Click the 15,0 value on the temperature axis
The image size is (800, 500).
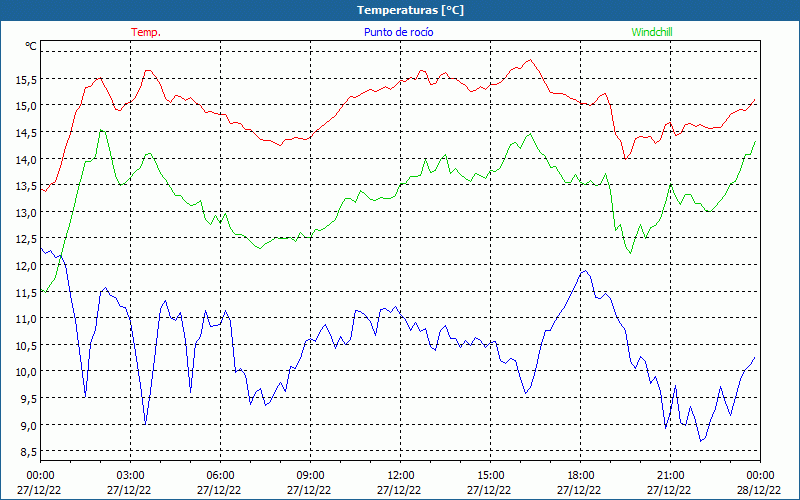click(x=27, y=106)
